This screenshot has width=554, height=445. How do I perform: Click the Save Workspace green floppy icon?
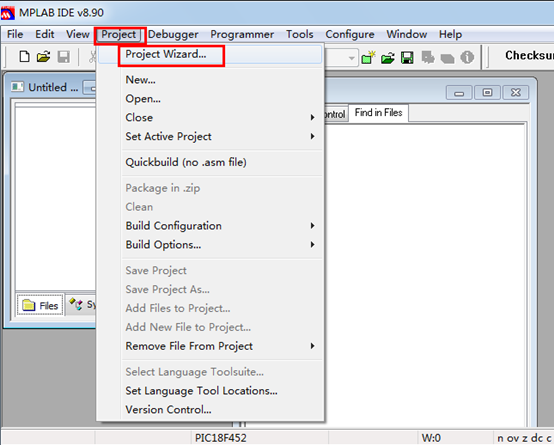407,58
